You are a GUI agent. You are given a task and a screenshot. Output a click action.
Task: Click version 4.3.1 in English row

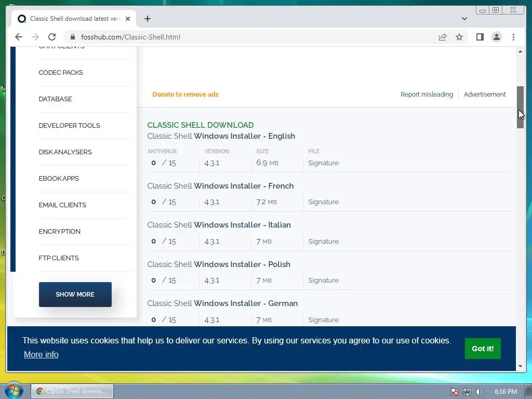click(x=212, y=163)
